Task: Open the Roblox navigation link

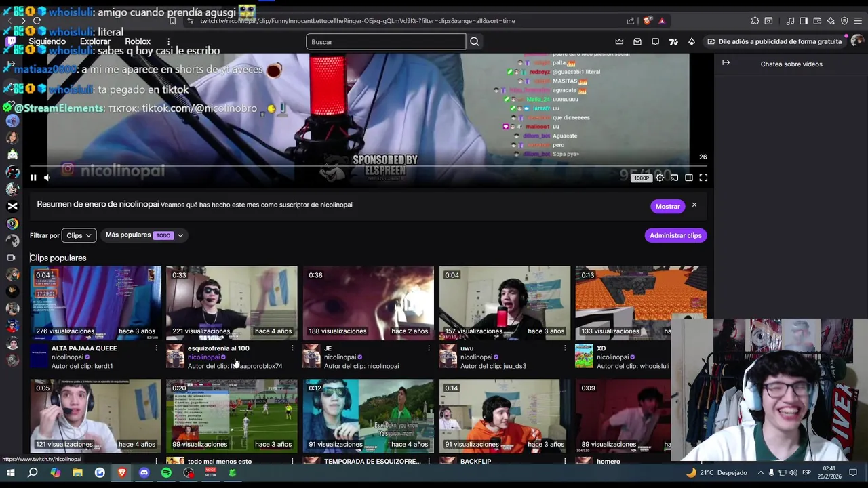Action: [138, 41]
